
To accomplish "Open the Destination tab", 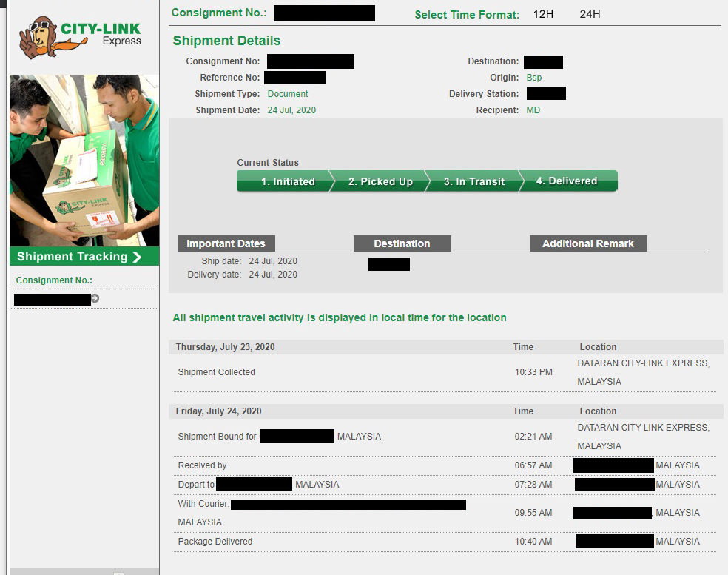I will click(402, 243).
